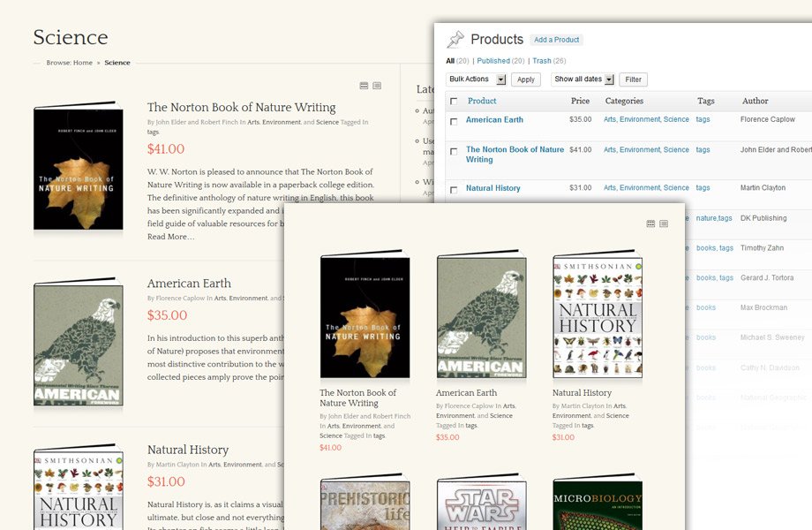Click the American Earth cover on the Science list
The width and height of the screenshot is (812, 530).
[x=79, y=342]
